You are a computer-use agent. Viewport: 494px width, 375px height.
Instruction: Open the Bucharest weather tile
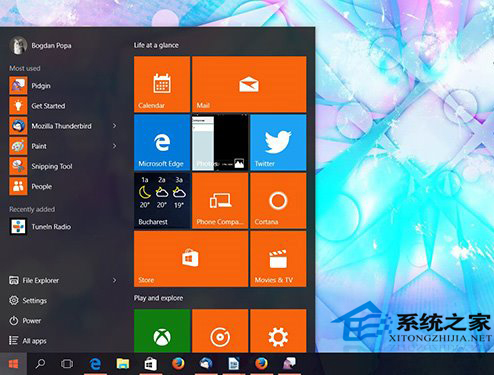pos(162,201)
